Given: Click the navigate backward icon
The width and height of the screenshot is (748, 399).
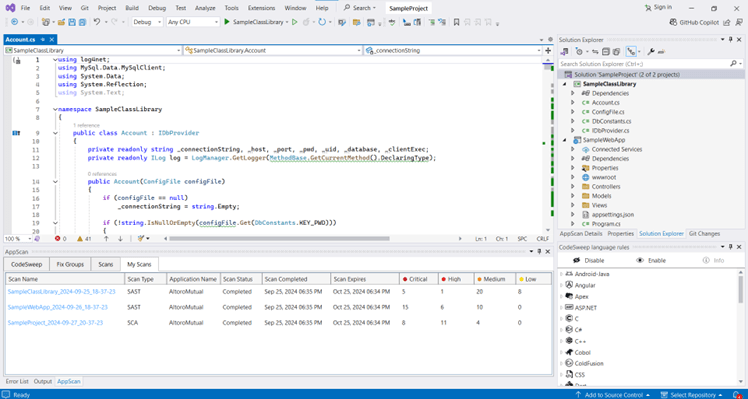Looking at the screenshot, I should tap(14, 22).
